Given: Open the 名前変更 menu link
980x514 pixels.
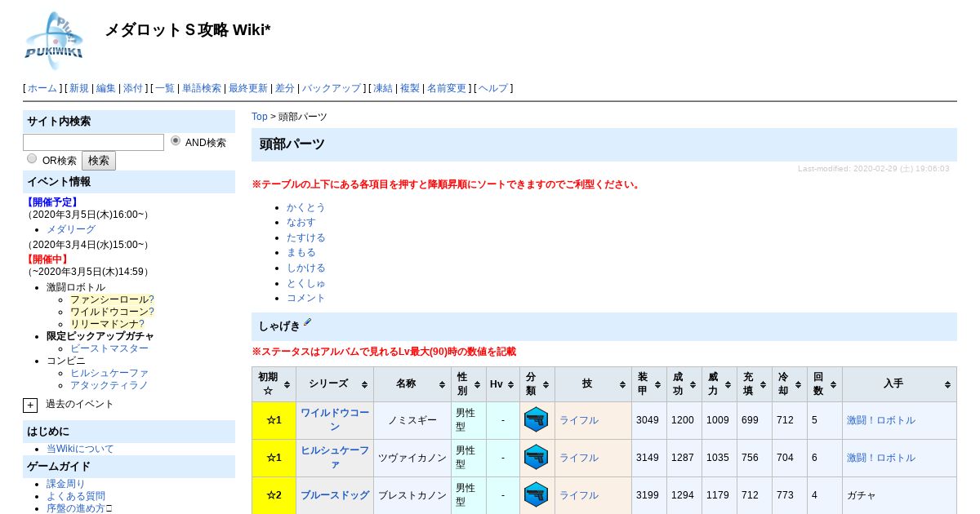Looking at the screenshot, I should 447,88.
